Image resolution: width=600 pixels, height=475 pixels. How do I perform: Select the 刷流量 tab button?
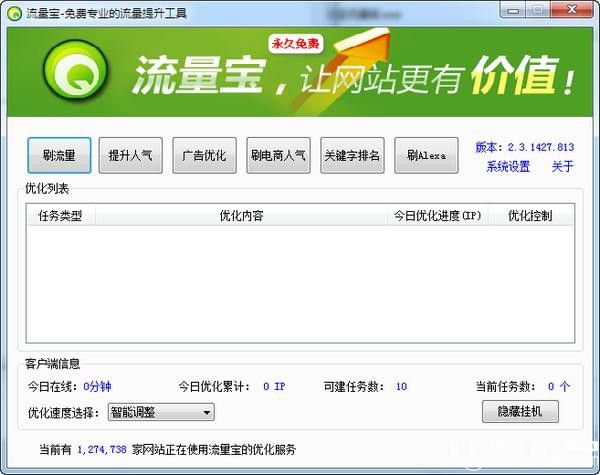(59, 155)
